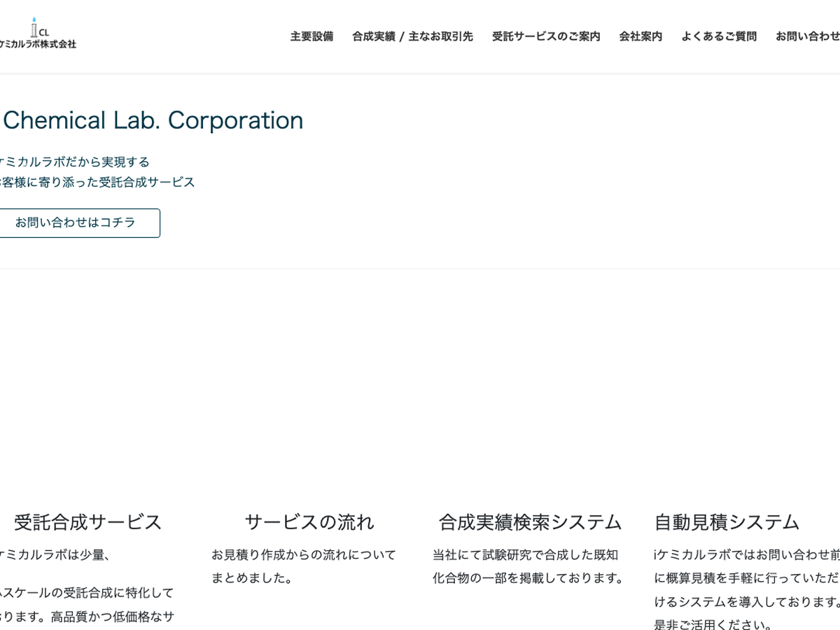The width and height of the screenshot is (840, 630).
Task: Click the スケールの受託合成に特化して paragraph line
Action: point(87,593)
